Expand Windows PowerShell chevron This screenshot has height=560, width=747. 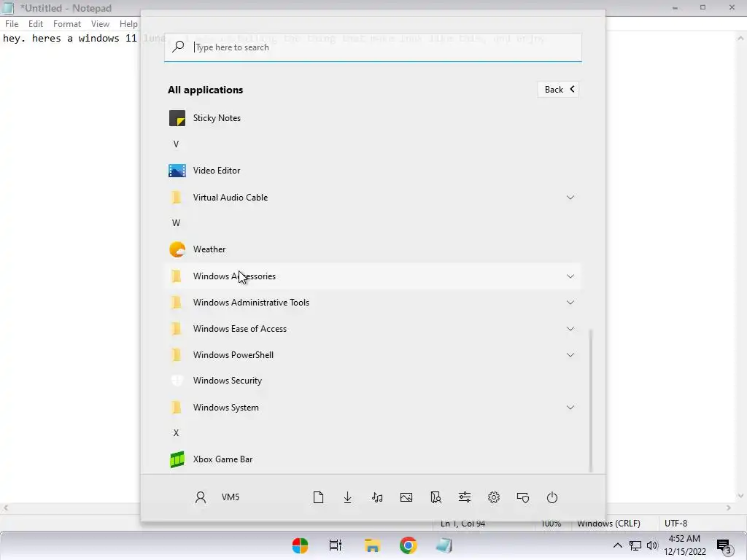570,355
